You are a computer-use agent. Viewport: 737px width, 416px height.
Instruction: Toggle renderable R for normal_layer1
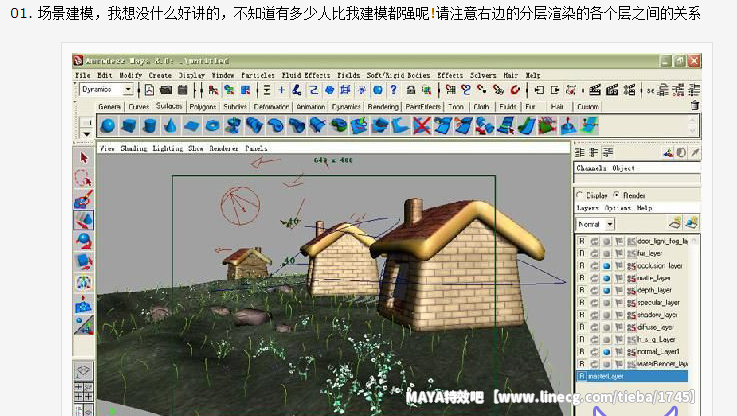(x=582, y=351)
